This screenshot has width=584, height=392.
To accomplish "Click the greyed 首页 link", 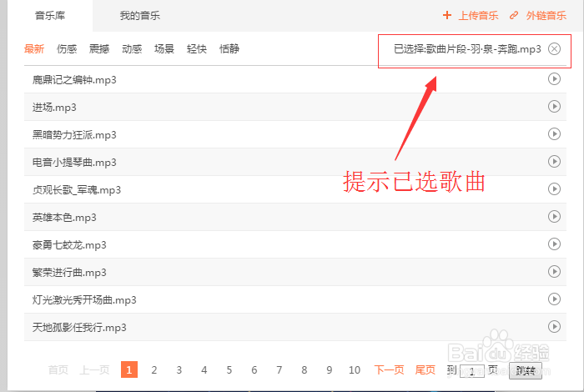I will tap(58, 369).
